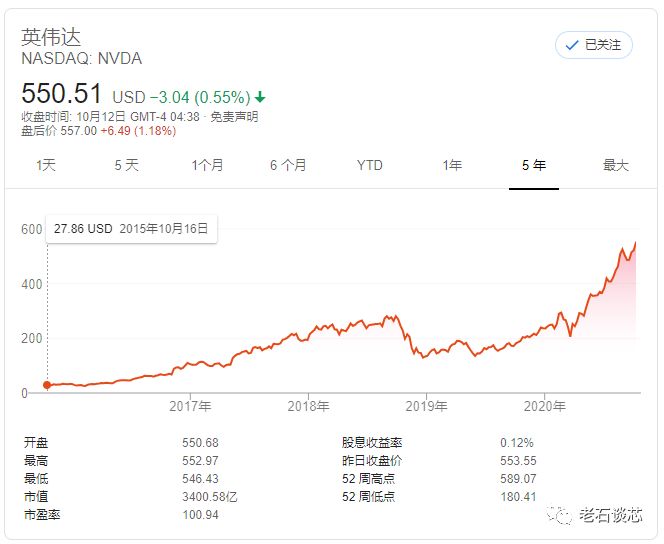Click the 2018年 axis label
The height and width of the screenshot is (544, 664).
[308, 406]
